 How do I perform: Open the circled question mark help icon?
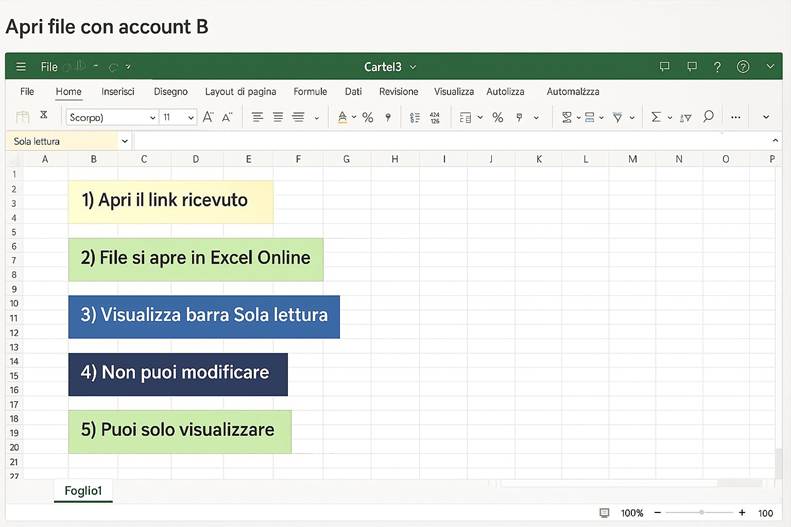[x=743, y=67]
